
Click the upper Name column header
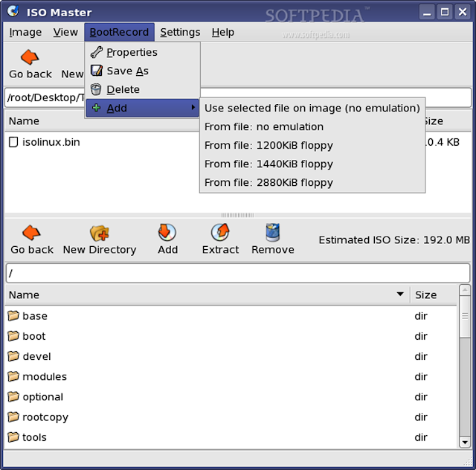(102, 121)
